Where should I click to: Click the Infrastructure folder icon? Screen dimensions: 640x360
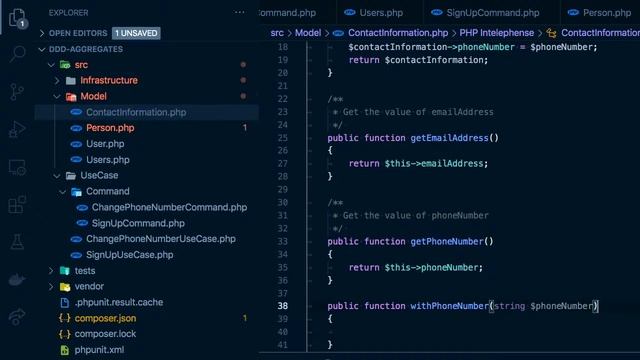point(71,80)
